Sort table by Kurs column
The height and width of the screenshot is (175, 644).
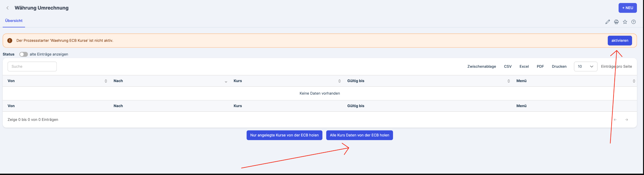(x=339, y=81)
